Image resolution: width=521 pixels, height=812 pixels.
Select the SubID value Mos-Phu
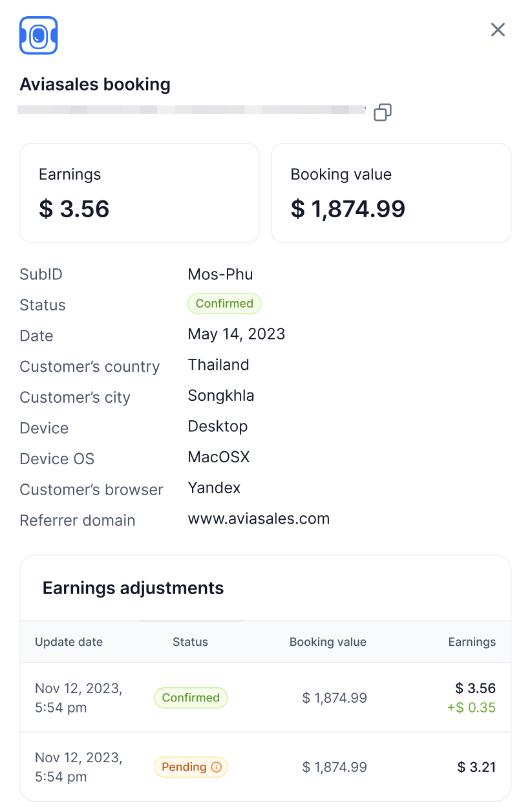click(x=220, y=274)
